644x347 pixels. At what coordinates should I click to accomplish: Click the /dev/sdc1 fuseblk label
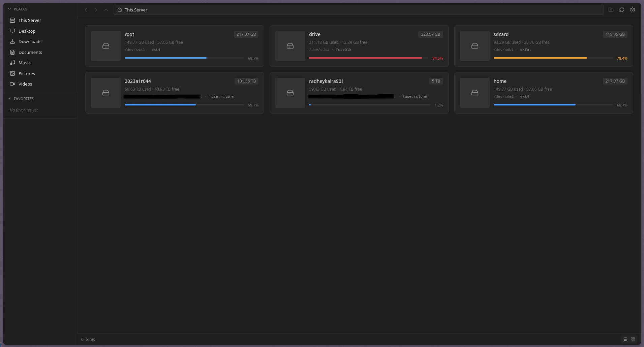pos(330,50)
